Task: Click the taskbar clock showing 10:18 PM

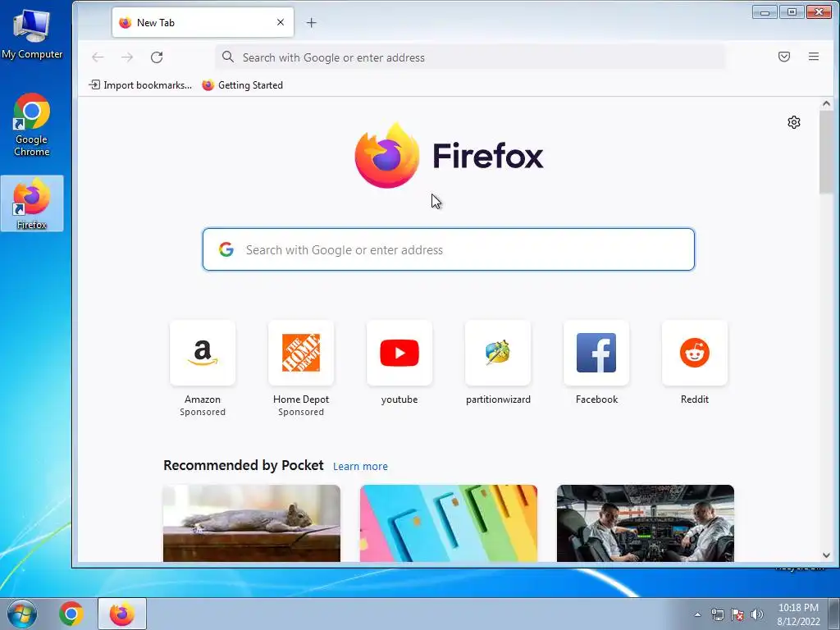Action: (798, 614)
